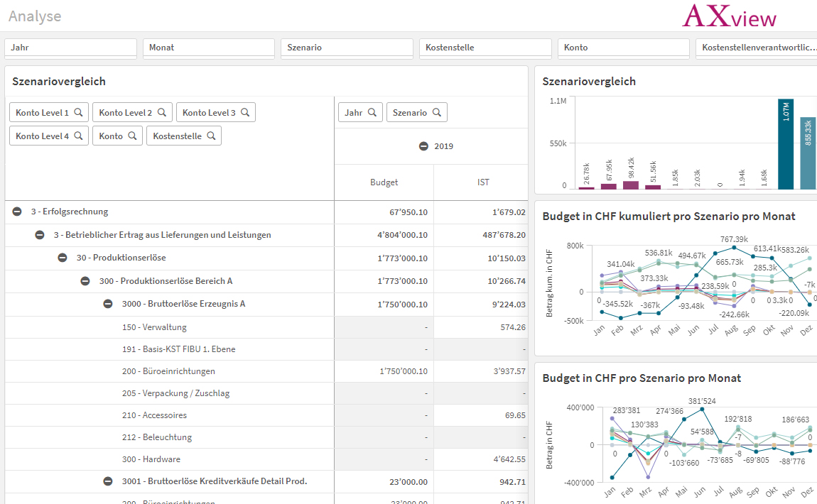Click search icon on Konto Level 4

pos(78,136)
